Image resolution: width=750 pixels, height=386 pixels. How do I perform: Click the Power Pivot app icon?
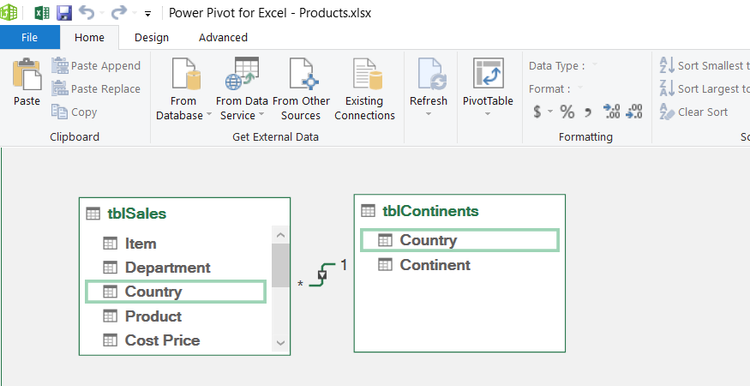point(9,12)
